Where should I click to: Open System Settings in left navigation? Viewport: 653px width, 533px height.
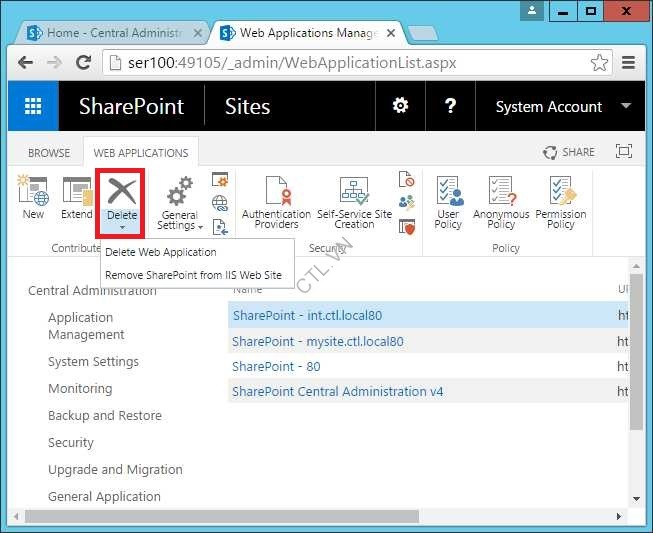(x=93, y=361)
